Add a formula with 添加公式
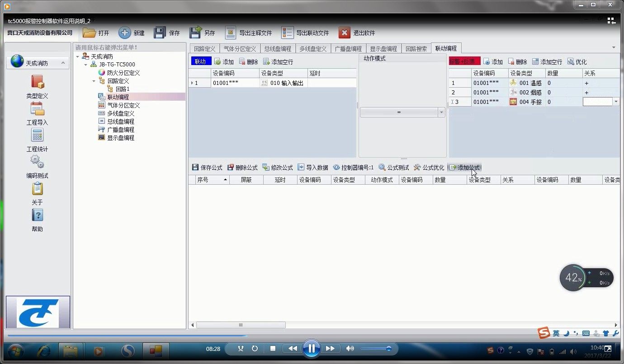Image resolution: width=624 pixels, height=364 pixels. pyautogui.click(x=464, y=168)
